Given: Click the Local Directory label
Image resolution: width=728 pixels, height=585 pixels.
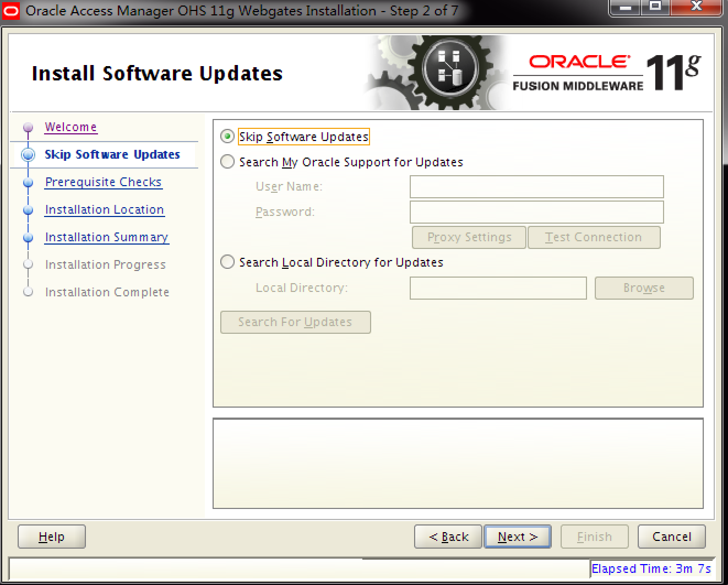Looking at the screenshot, I should coord(302,288).
